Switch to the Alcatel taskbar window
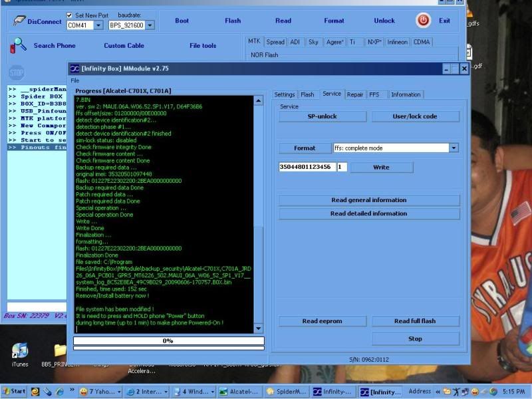Viewport: 532px width, 399px height. (239, 392)
